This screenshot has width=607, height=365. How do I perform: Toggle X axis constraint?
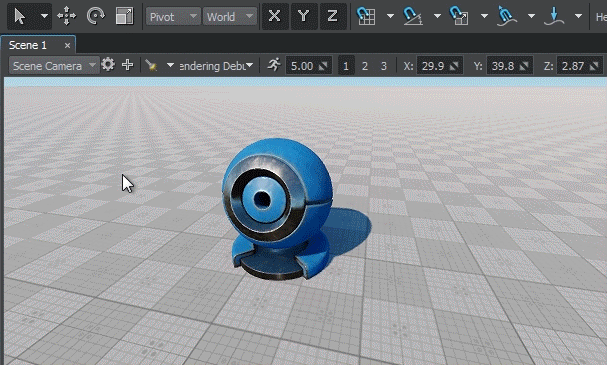pos(274,16)
